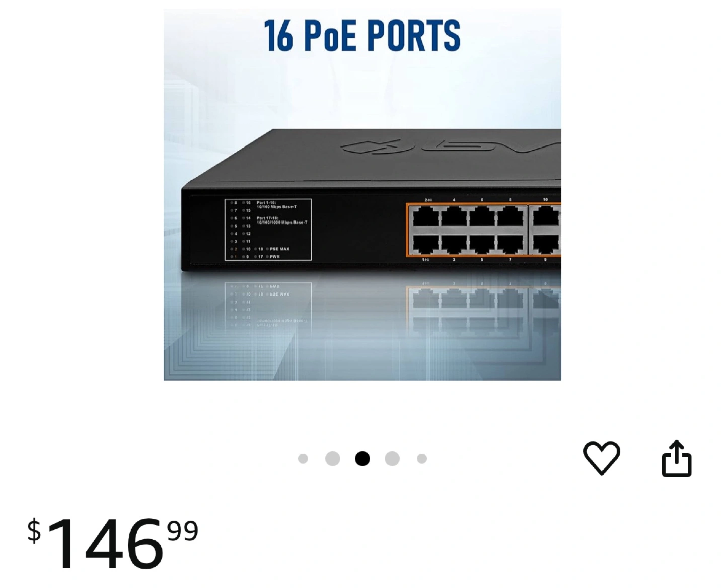The width and height of the screenshot is (725, 588).
Task: Tap the "Port 1-16: 10/100 Mbps" label
Action: pyautogui.click(x=276, y=205)
